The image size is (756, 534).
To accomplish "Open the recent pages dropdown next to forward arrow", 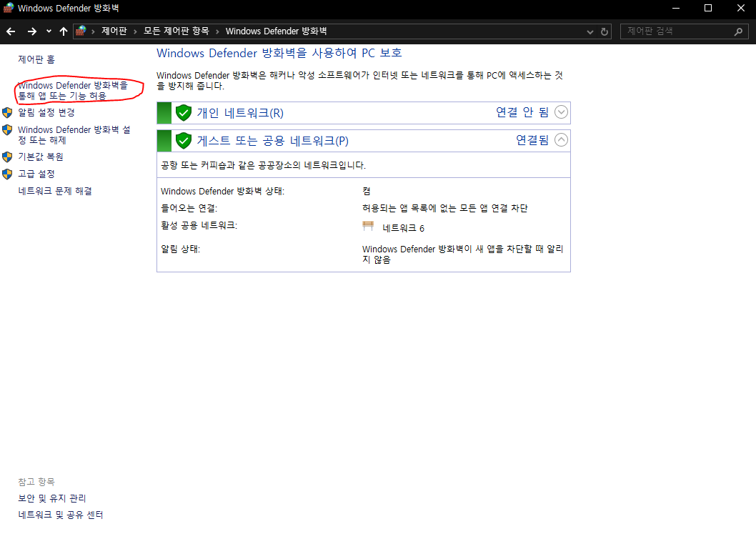I will 48,31.
